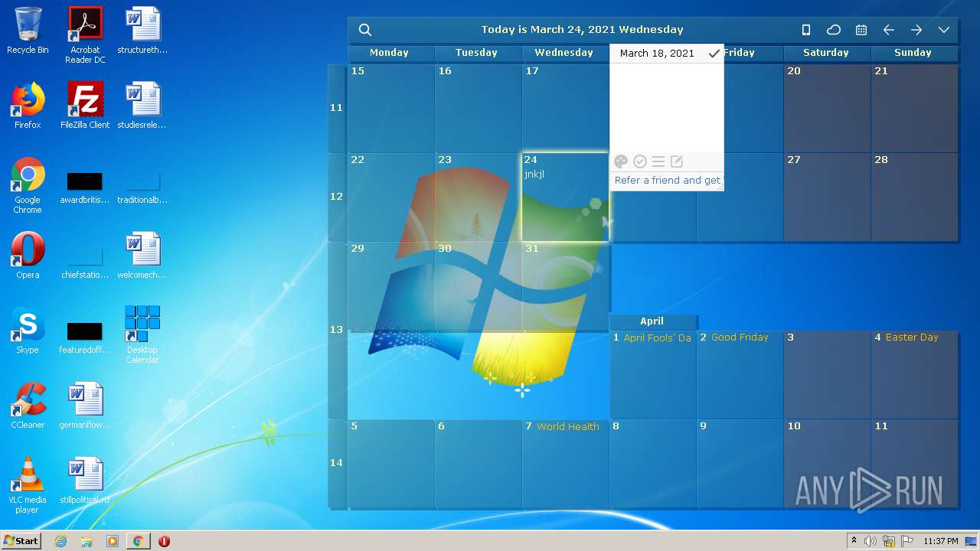
Task: Open the calendar search magnifier
Action: point(365,30)
